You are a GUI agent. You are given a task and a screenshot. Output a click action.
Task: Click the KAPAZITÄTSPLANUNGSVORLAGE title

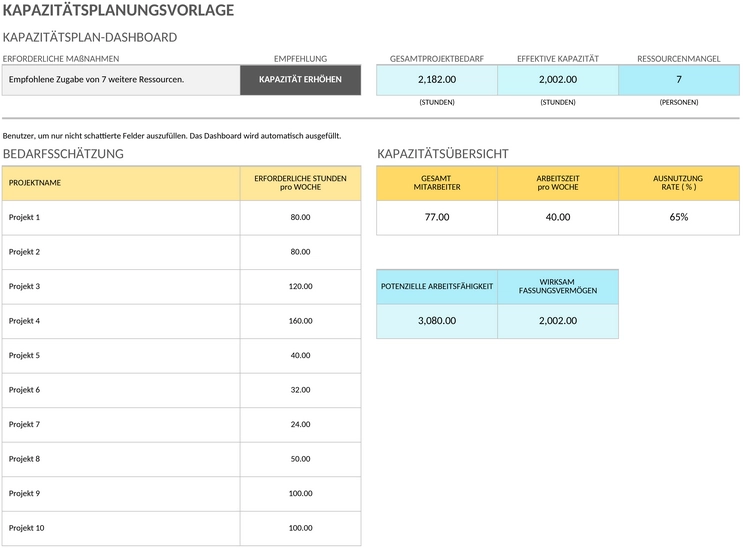pyautogui.click(x=118, y=10)
